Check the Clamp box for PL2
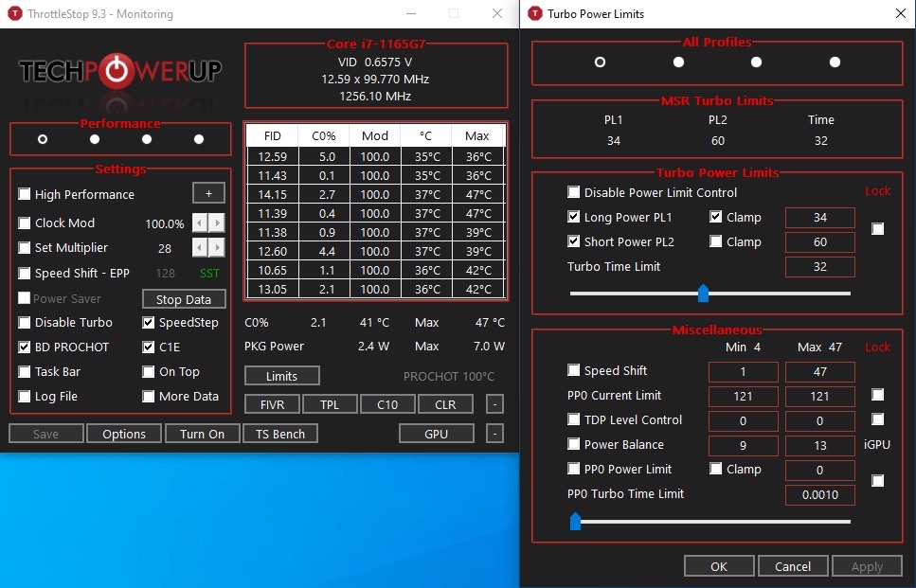This screenshot has height=588, width=916. point(715,241)
